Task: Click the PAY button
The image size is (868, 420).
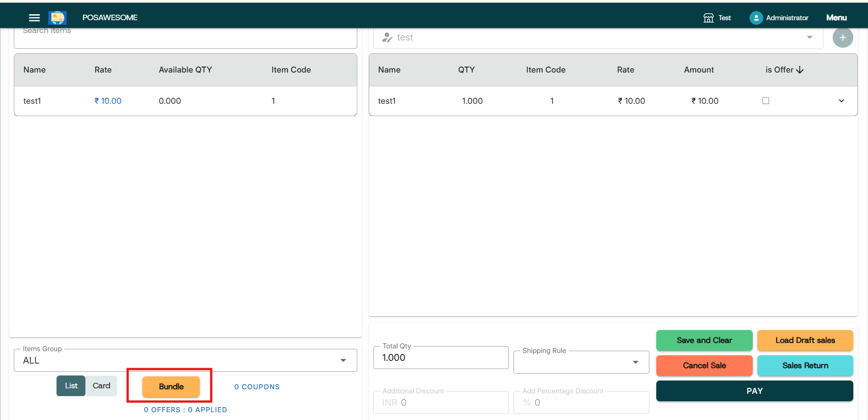Action: point(755,391)
